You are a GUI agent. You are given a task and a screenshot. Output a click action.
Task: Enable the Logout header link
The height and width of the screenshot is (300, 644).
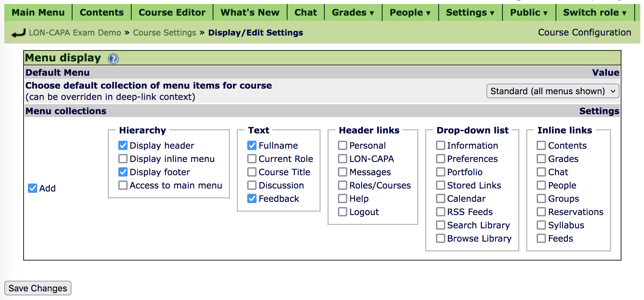(343, 212)
